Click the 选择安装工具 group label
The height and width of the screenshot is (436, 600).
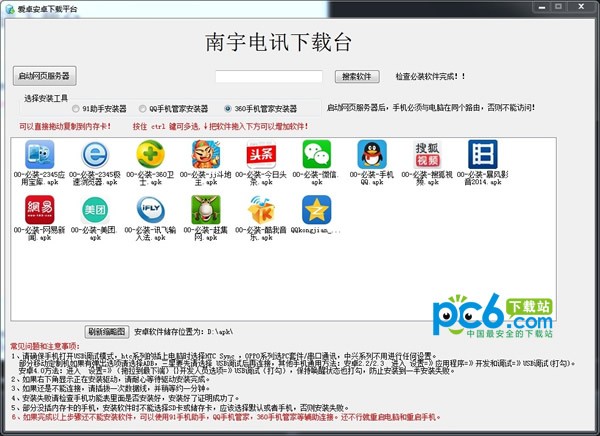pos(46,98)
